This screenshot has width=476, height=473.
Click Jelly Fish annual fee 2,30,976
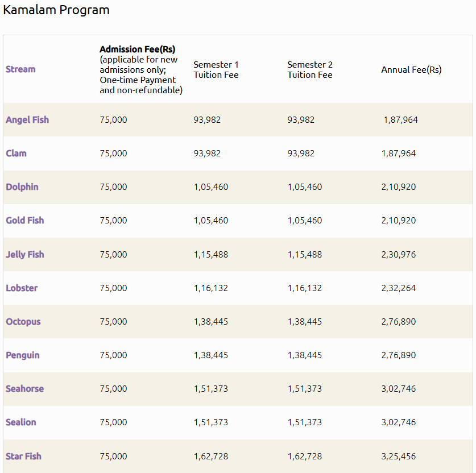click(x=399, y=255)
